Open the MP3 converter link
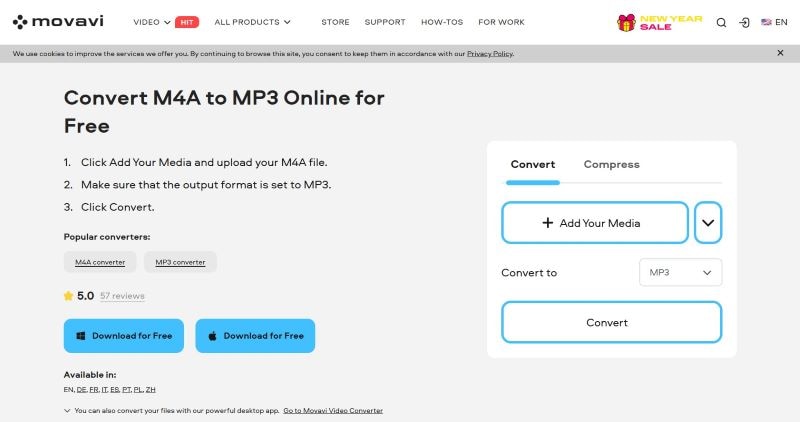Screen dimensions: 800x422 tap(180, 262)
